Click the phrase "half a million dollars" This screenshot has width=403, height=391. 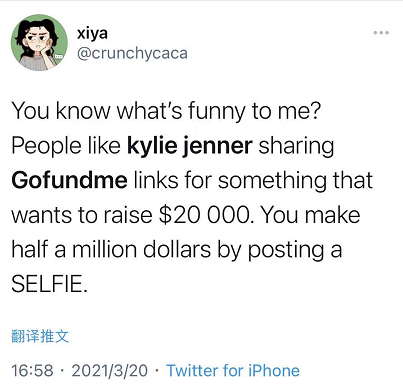111,249
